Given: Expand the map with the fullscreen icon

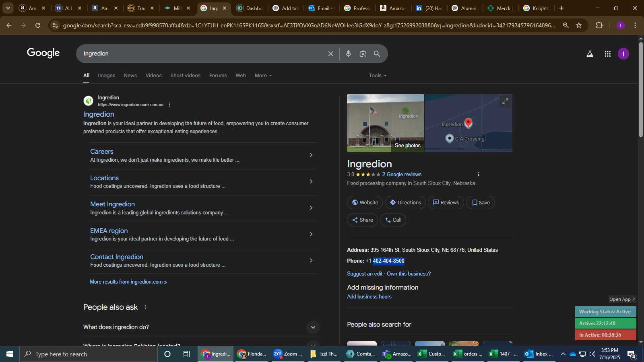Looking at the screenshot, I should 505,101.
